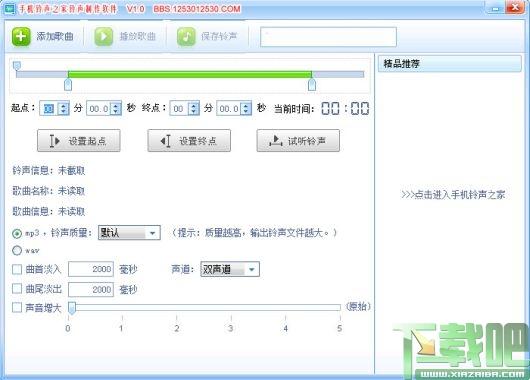Click 设置终点 set end point button

[189, 141]
